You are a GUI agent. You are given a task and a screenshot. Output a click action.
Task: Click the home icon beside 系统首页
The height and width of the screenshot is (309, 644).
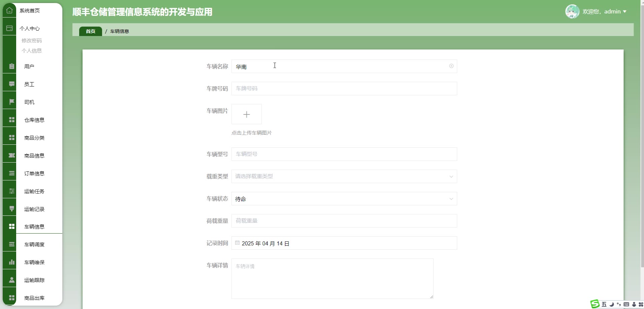point(9,10)
